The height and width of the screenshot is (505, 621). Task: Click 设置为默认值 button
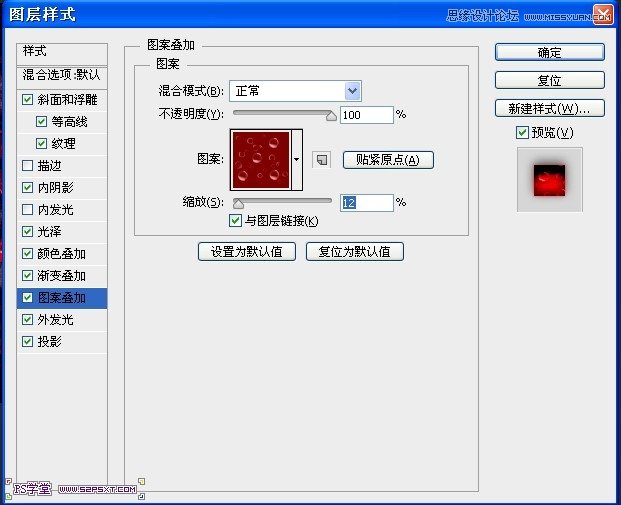coord(247,252)
